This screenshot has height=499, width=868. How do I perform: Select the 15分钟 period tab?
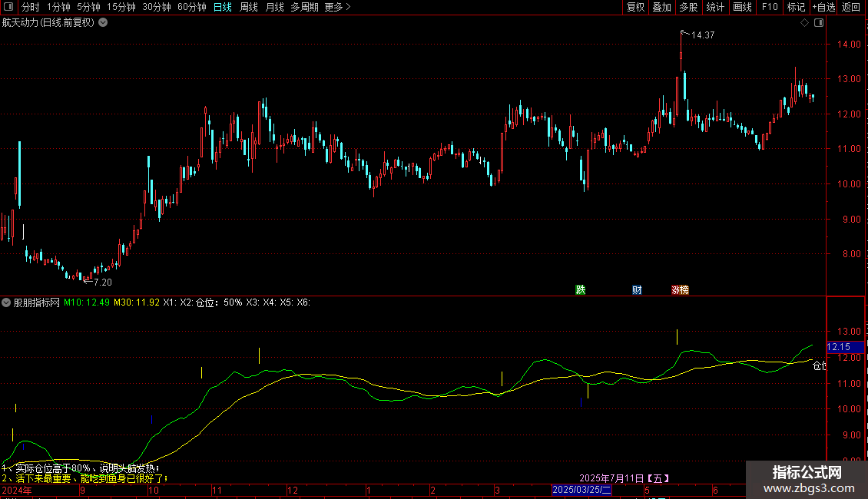[121, 7]
